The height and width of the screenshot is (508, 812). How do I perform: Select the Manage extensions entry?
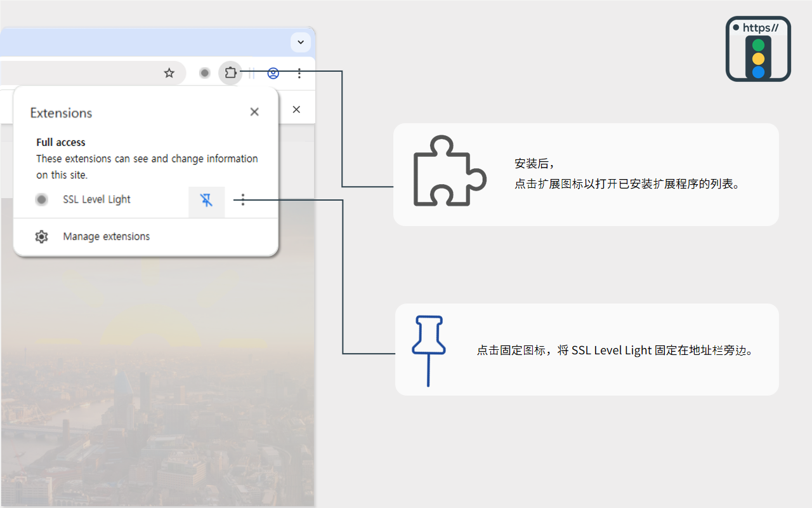[x=105, y=236]
